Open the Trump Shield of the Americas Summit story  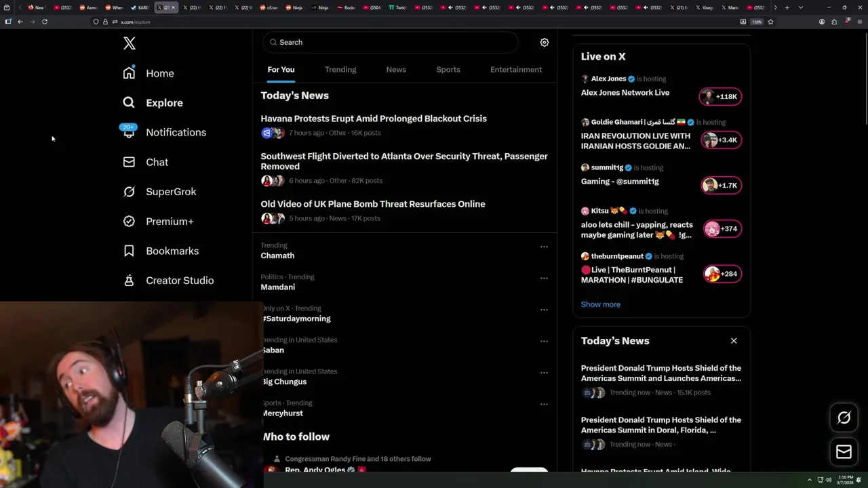pos(661,373)
